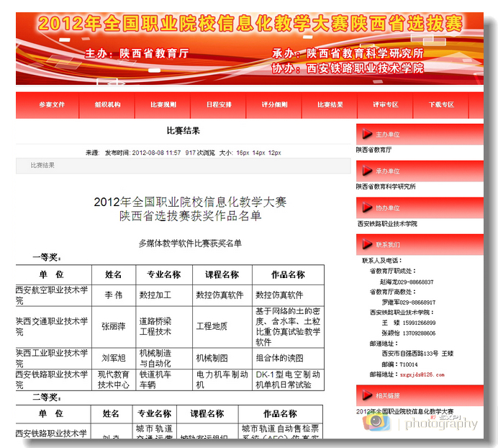Open the 评分细则 navigation item

coord(275,105)
